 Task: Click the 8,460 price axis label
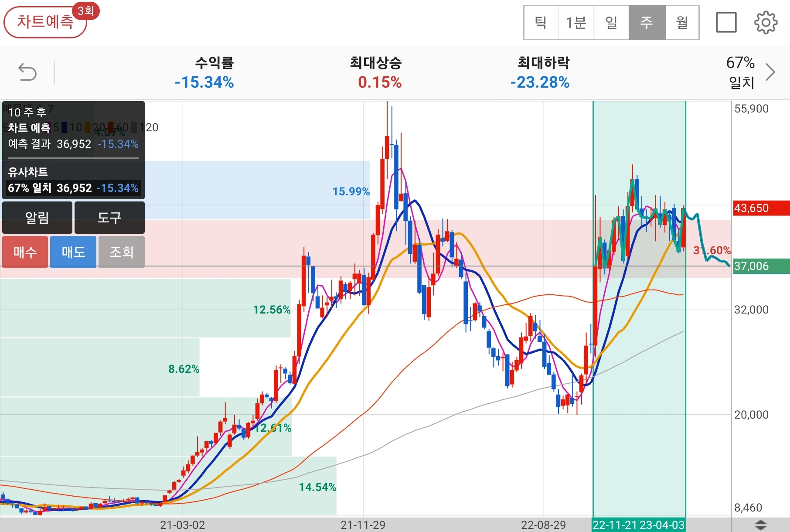(x=748, y=508)
